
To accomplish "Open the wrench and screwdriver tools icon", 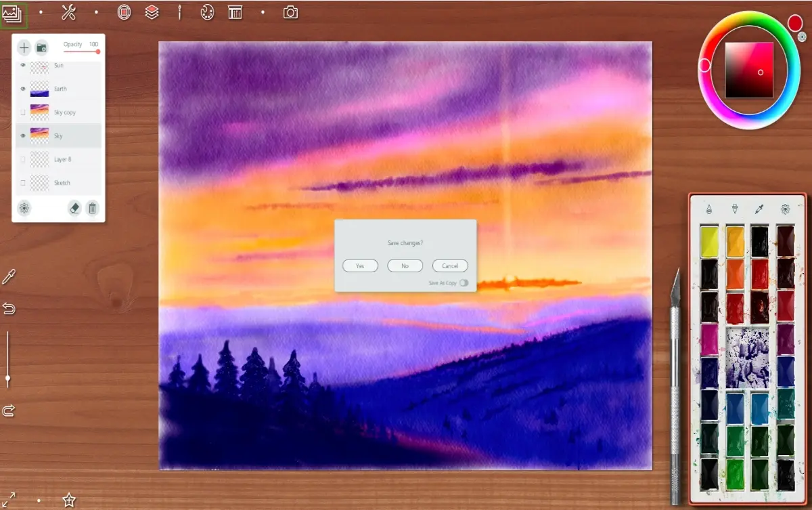I will click(x=68, y=12).
